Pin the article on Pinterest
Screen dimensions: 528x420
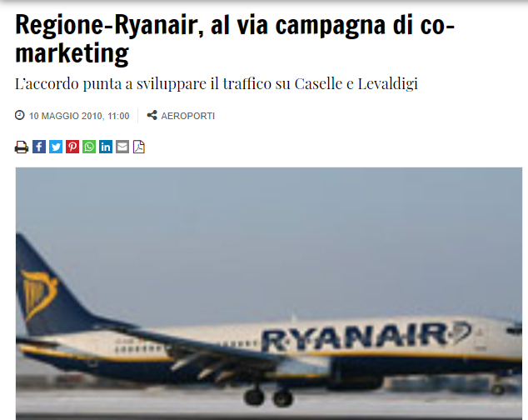(72, 147)
